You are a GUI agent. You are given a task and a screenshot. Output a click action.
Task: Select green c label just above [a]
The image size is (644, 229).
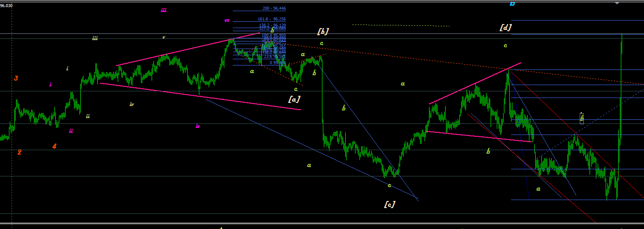click(x=296, y=89)
